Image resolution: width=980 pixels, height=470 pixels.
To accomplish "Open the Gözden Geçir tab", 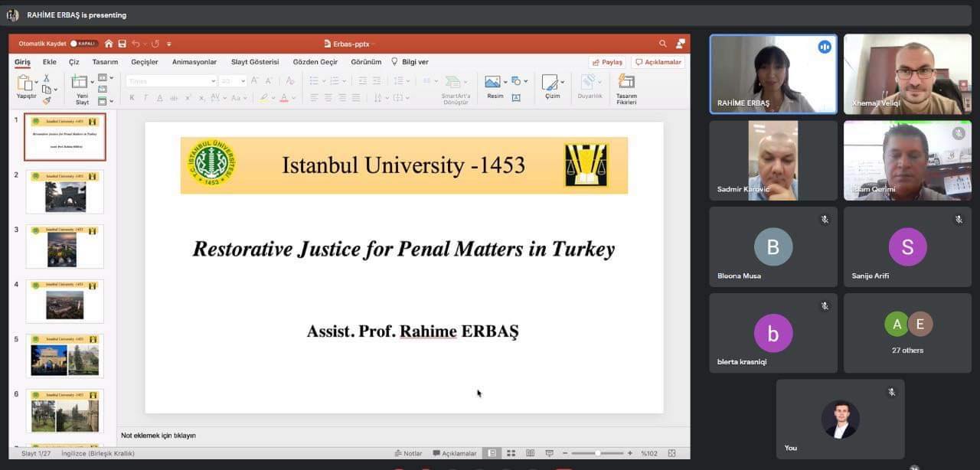I will 315,62.
